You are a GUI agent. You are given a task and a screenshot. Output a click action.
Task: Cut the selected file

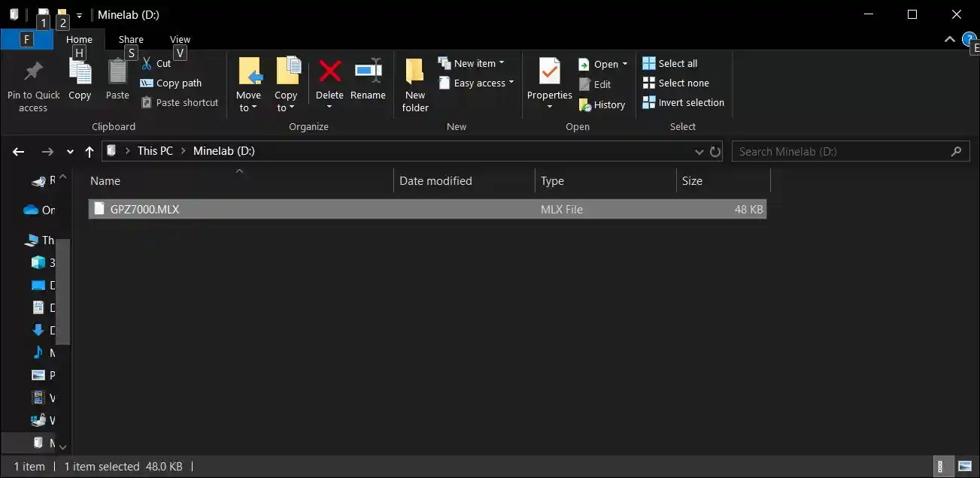[156, 64]
